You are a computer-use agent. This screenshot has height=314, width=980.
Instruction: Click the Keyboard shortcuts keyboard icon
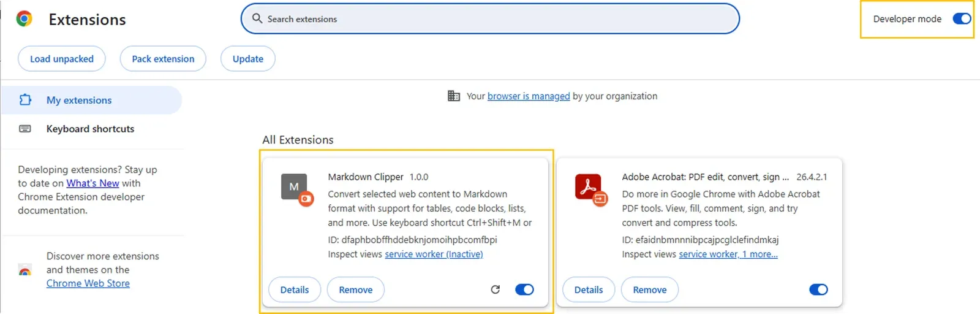click(x=25, y=129)
